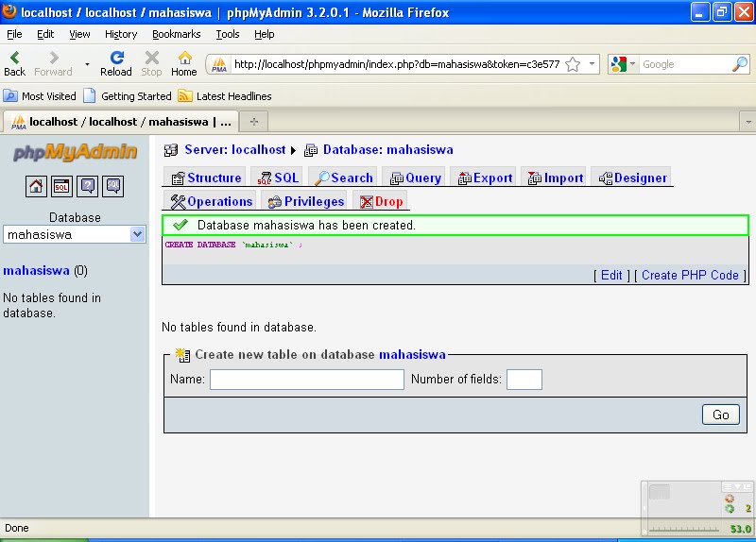Open the File menu
756x542 pixels.
14,34
